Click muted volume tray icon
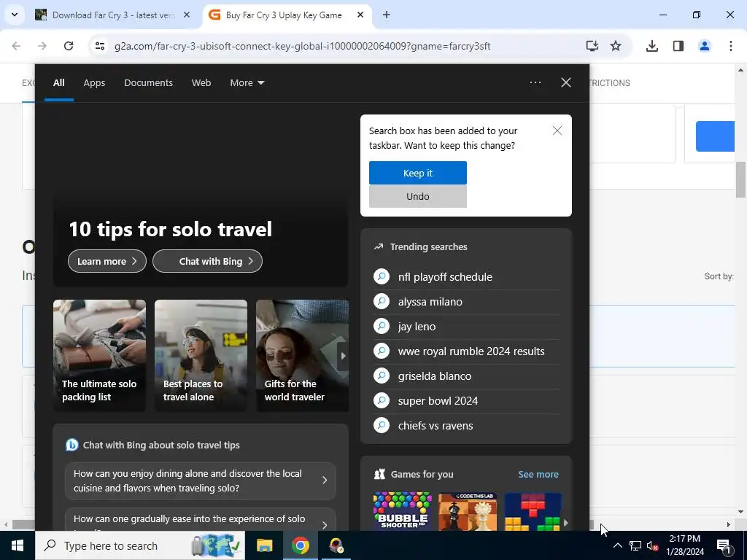The width and height of the screenshot is (747, 560). (652, 545)
